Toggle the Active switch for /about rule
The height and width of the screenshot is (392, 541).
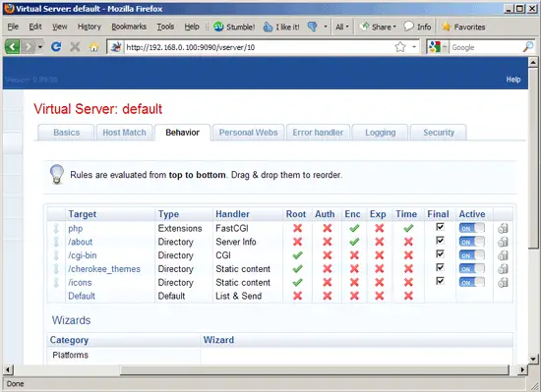[x=471, y=242]
